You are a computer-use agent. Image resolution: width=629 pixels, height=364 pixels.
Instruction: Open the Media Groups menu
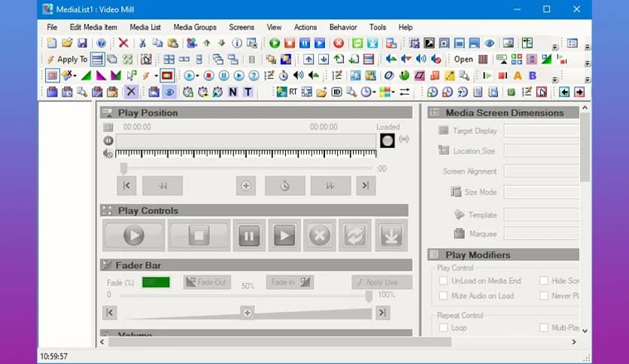[195, 27]
